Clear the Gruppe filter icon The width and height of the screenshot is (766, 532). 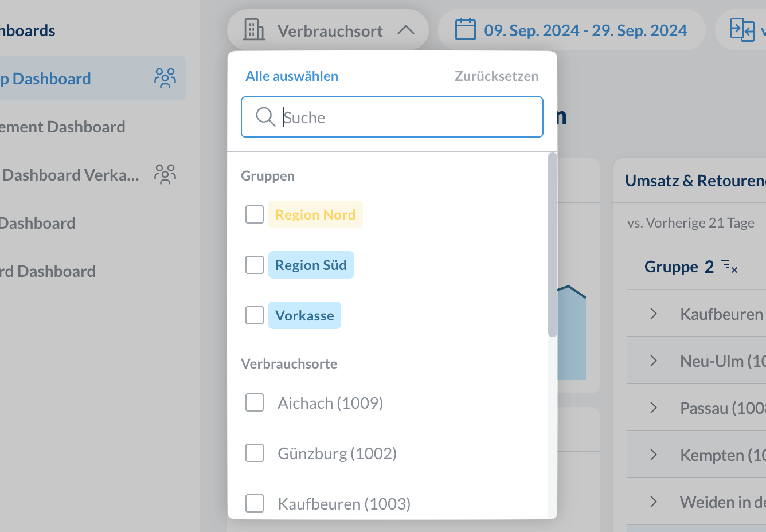(729, 267)
